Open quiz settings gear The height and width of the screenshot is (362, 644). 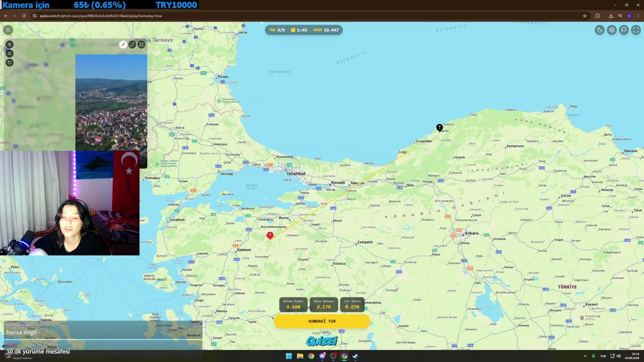tap(612, 30)
